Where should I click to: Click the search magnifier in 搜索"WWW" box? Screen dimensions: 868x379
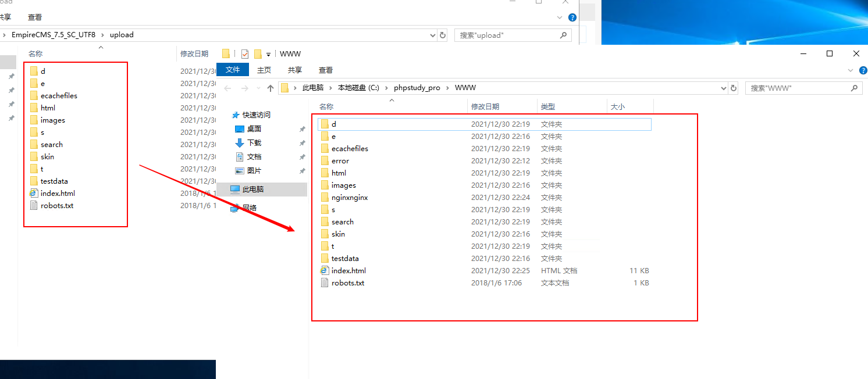pyautogui.click(x=854, y=88)
